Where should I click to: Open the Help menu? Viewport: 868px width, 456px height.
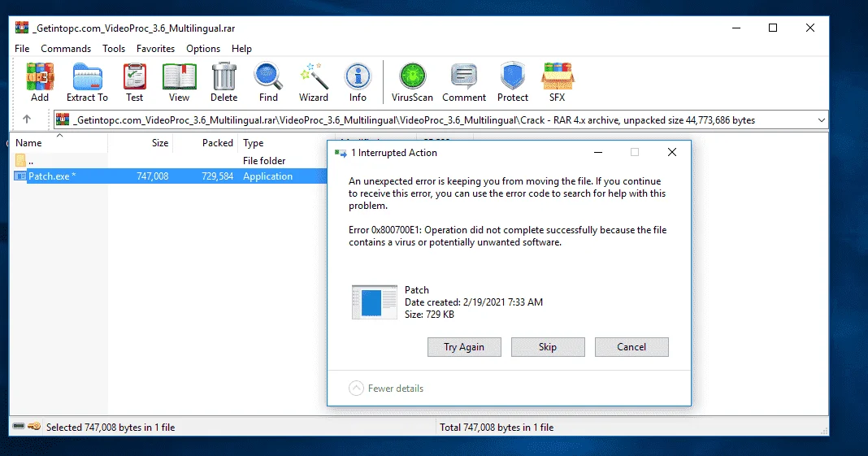pos(241,49)
